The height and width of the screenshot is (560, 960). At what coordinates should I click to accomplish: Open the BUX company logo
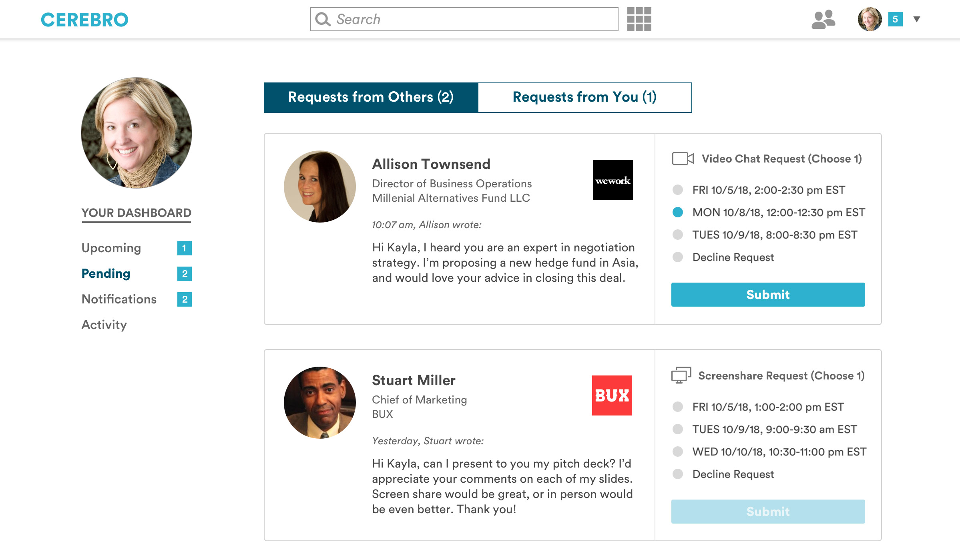pyautogui.click(x=612, y=395)
